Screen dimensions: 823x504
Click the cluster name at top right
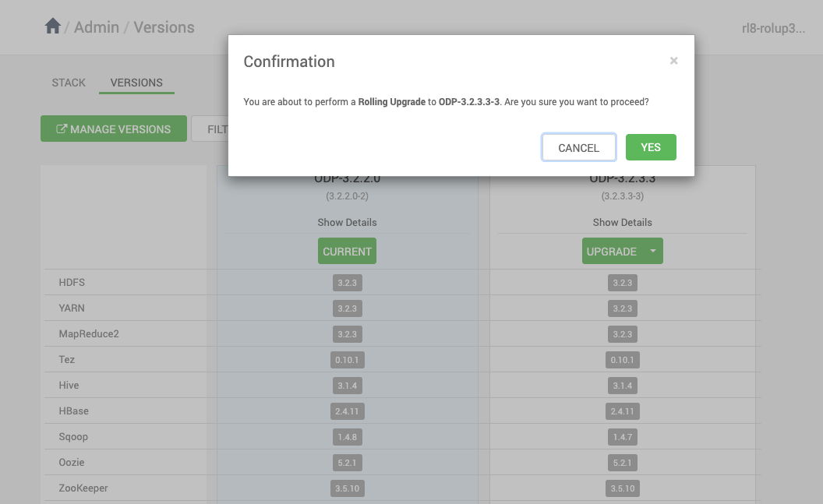pos(773,29)
